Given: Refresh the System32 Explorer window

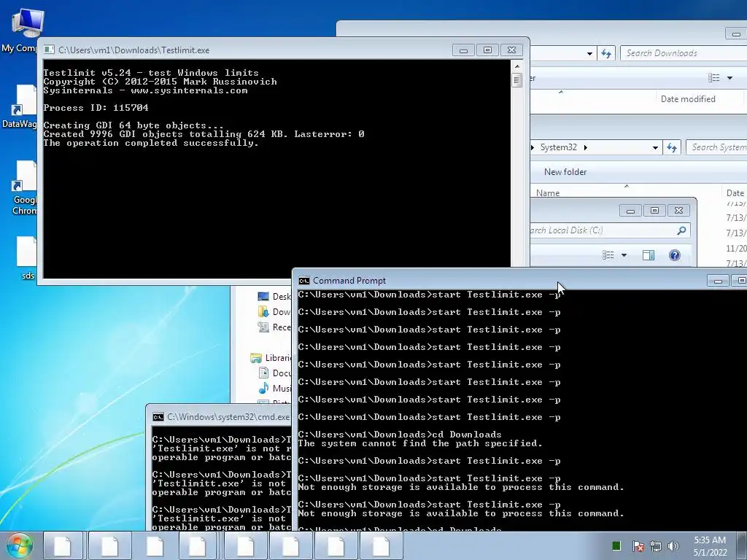Looking at the screenshot, I should click(672, 147).
